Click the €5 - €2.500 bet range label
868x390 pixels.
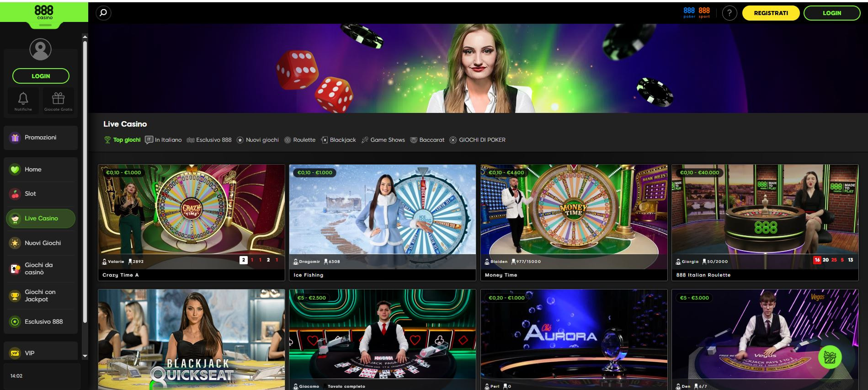coord(311,298)
